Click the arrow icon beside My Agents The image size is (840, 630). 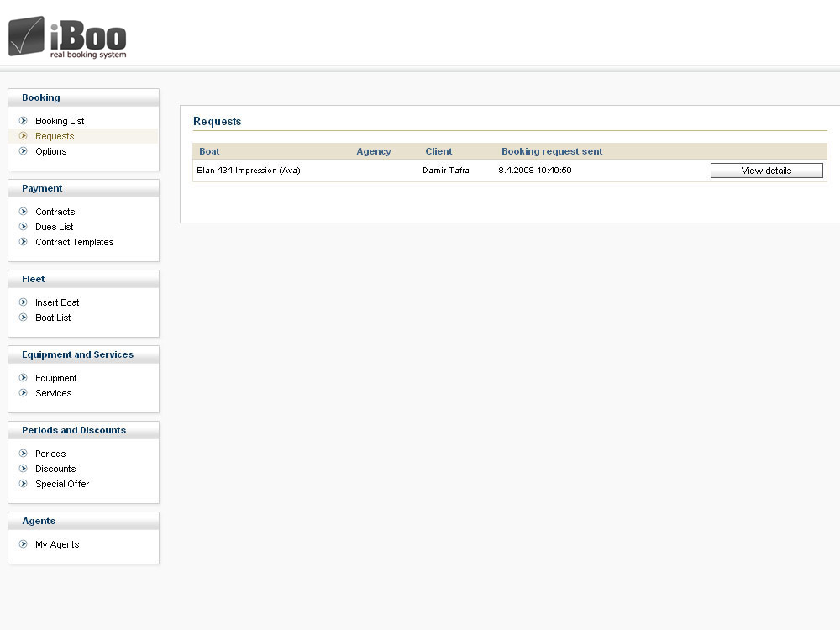click(x=24, y=544)
